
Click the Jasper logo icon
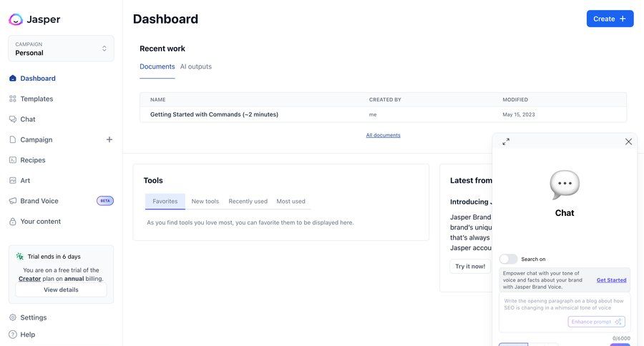click(16, 19)
